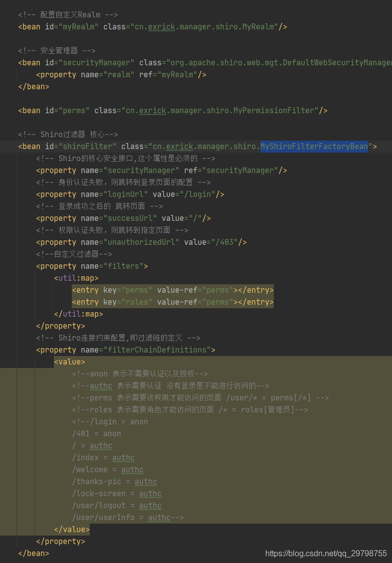
Task: Click the opening <value> tag
Action: (69, 362)
